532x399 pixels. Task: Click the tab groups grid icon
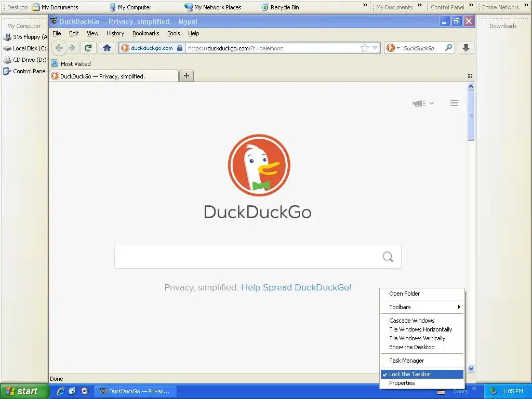click(x=470, y=76)
